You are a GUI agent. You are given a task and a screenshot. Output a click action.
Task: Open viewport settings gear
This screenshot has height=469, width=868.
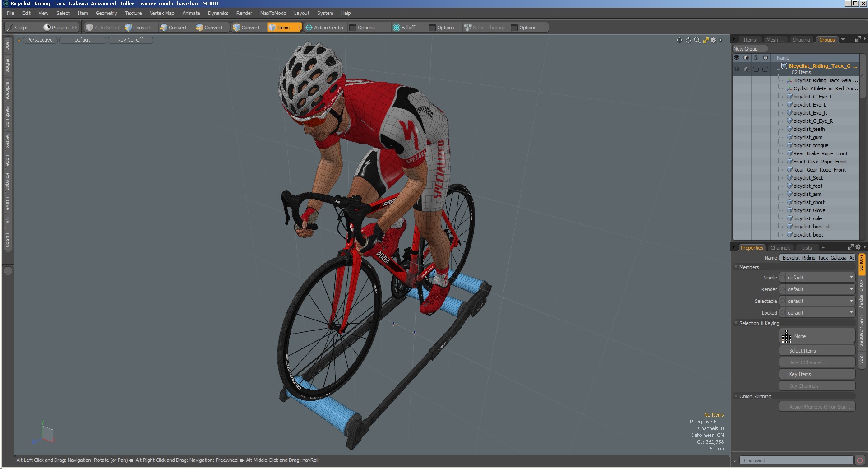[713, 40]
